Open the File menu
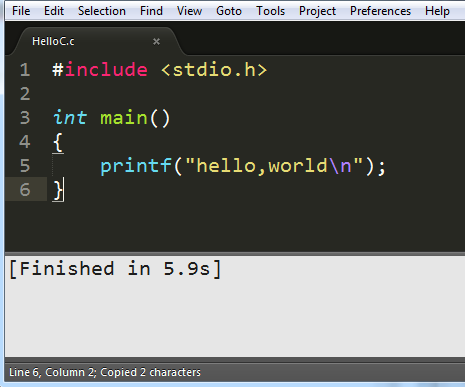 point(21,11)
